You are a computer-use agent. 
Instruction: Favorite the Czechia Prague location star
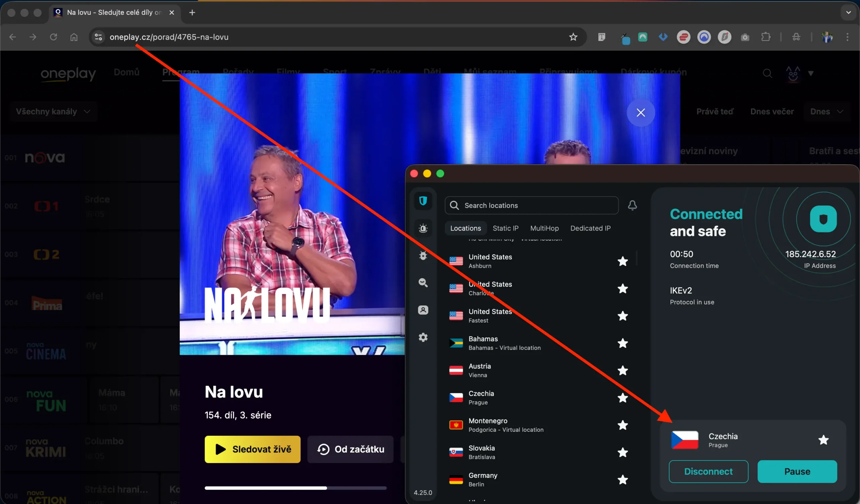pos(622,398)
